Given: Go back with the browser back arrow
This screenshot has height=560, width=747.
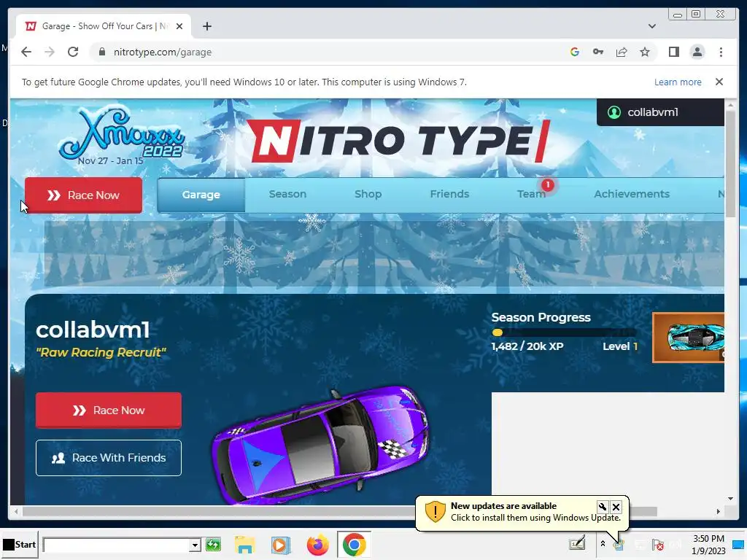Looking at the screenshot, I should [26, 52].
